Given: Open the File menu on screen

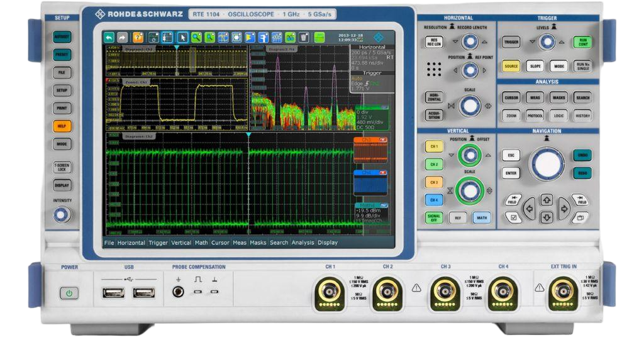Looking at the screenshot, I should pyautogui.click(x=109, y=243).
